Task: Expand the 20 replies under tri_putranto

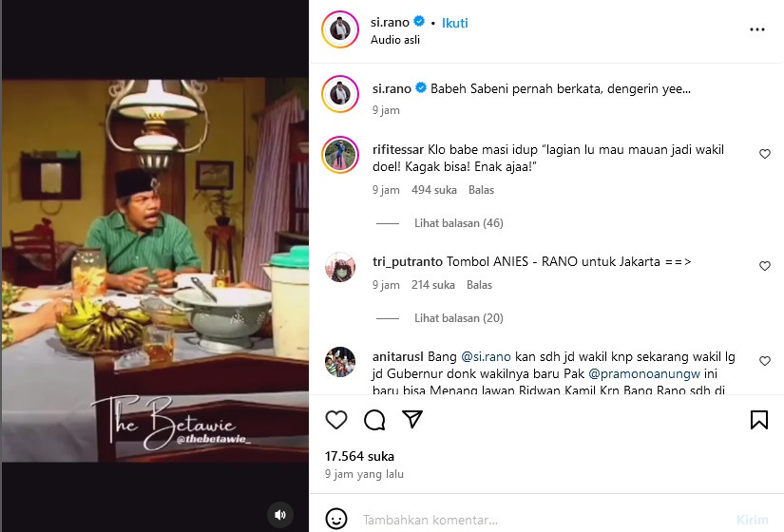Action: point(458,318)
